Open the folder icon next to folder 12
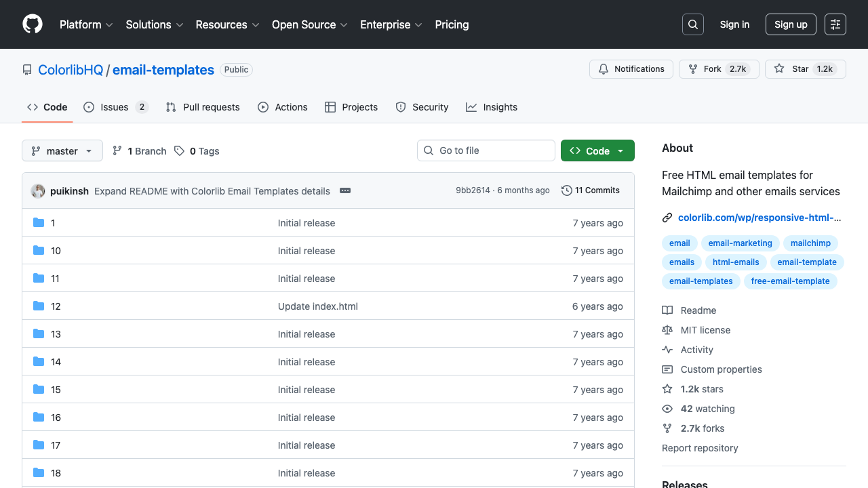This screenshot has height=488, width=868. click(x=39, y=306)
